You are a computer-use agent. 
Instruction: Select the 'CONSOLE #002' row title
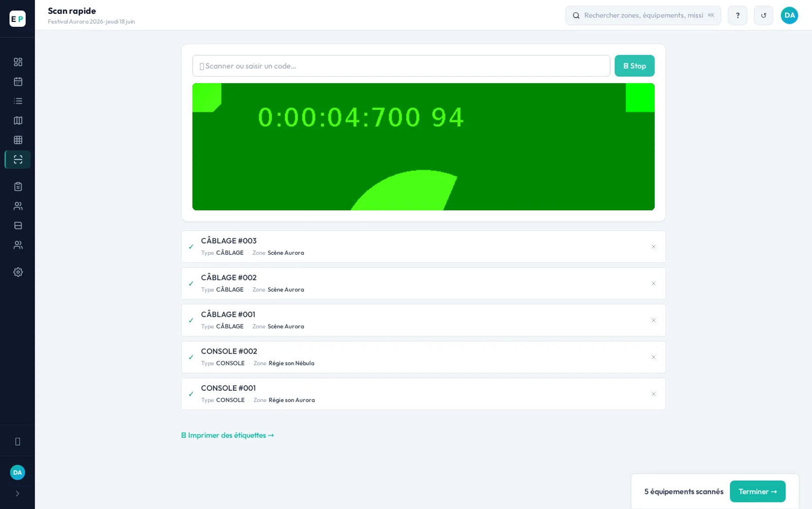click(229, 351)
